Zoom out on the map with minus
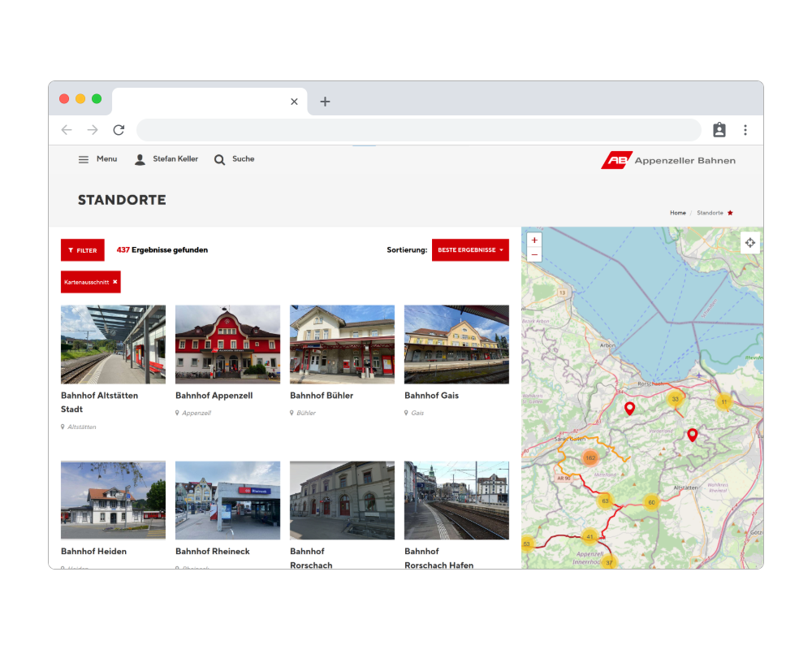This screenshot has height=650, width=812. pos(534,254)
